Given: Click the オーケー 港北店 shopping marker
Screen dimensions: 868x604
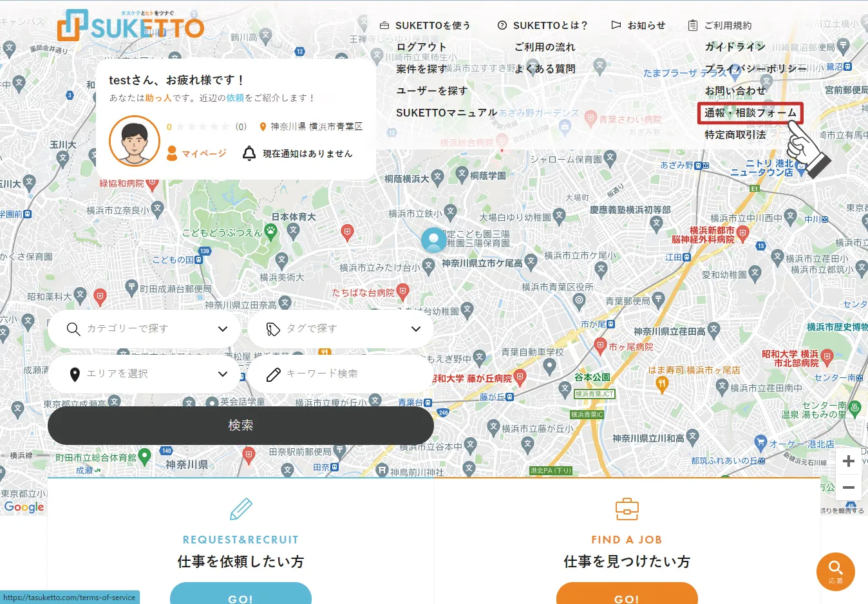Looking at the screenshot, I should click(760, 443).
